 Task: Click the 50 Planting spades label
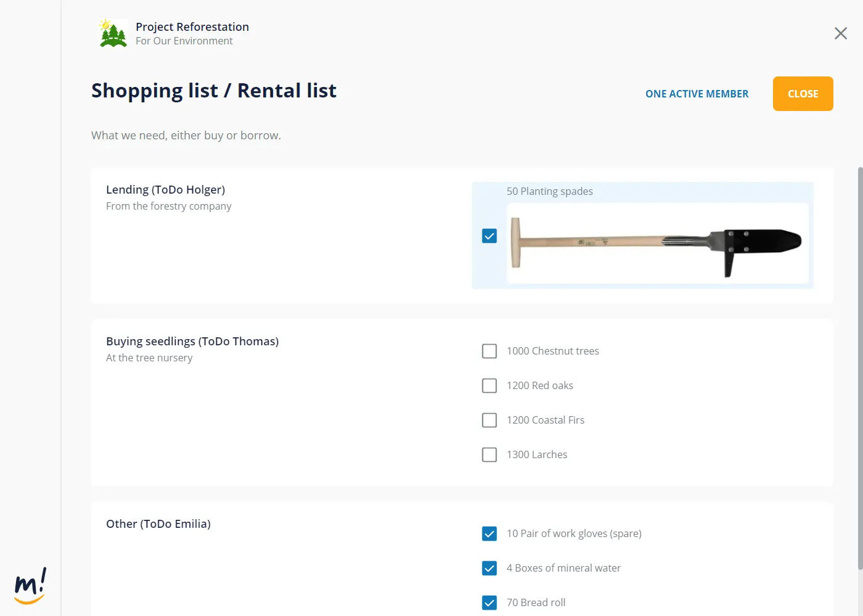coord(550,191)
